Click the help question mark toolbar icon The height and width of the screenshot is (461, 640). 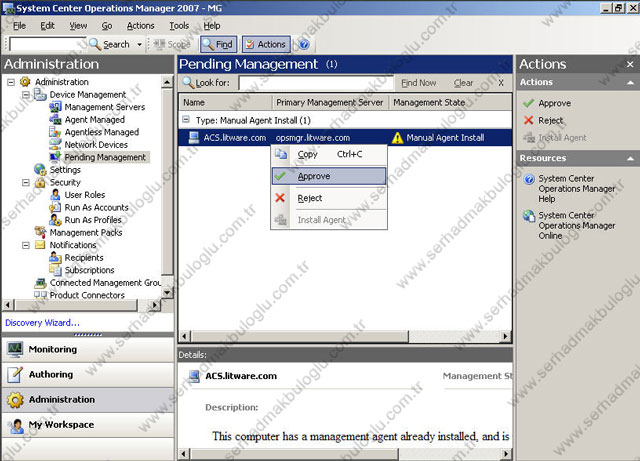pyautogui.click(x=304, y=44)
